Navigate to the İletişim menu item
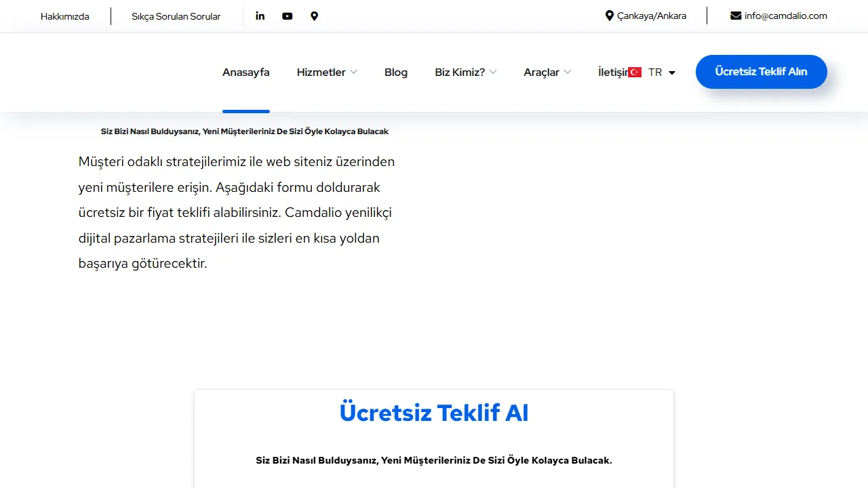The height and width of the screenshot is (488, 868). (614, 72)
